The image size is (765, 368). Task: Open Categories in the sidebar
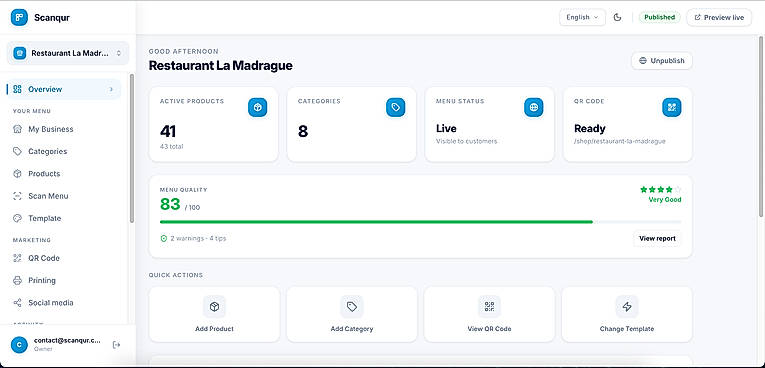tap(64, 151)
